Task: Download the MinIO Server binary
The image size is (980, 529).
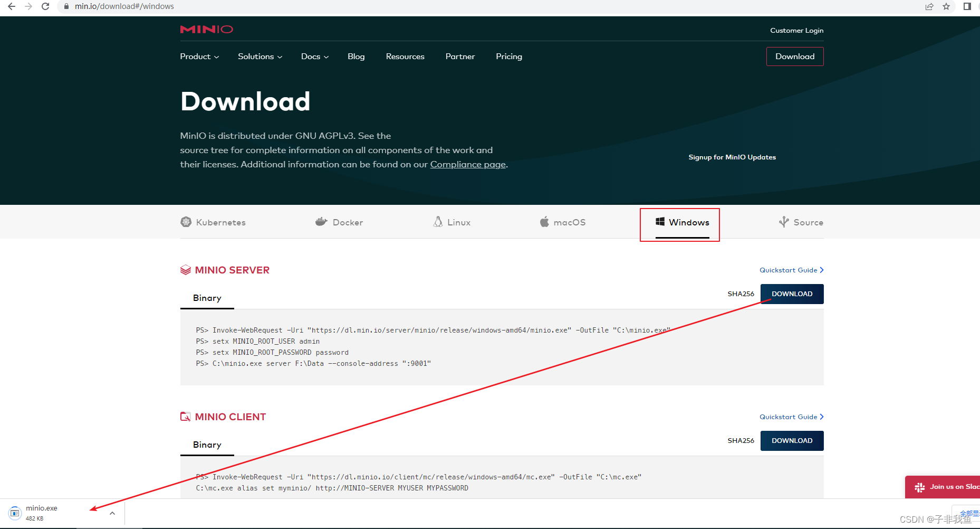Action: pos(792,294)
